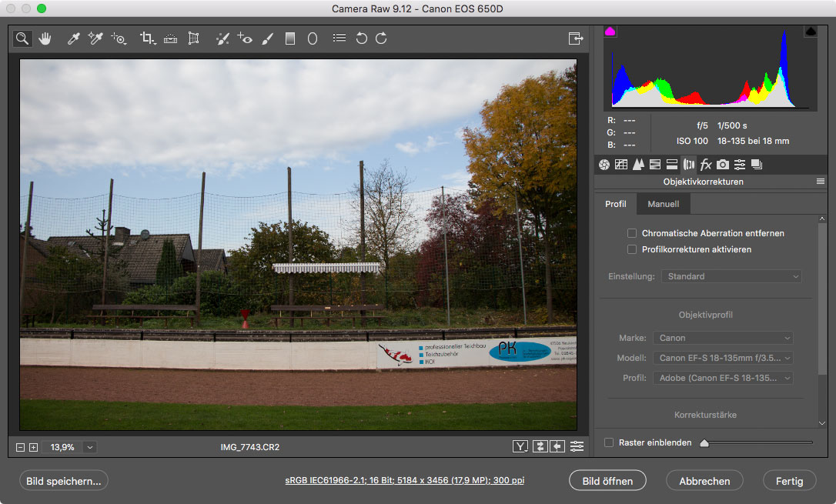Viewport: 836px width, 504px height.
Task: Select the Color Sampler tool
Action: 95,38
